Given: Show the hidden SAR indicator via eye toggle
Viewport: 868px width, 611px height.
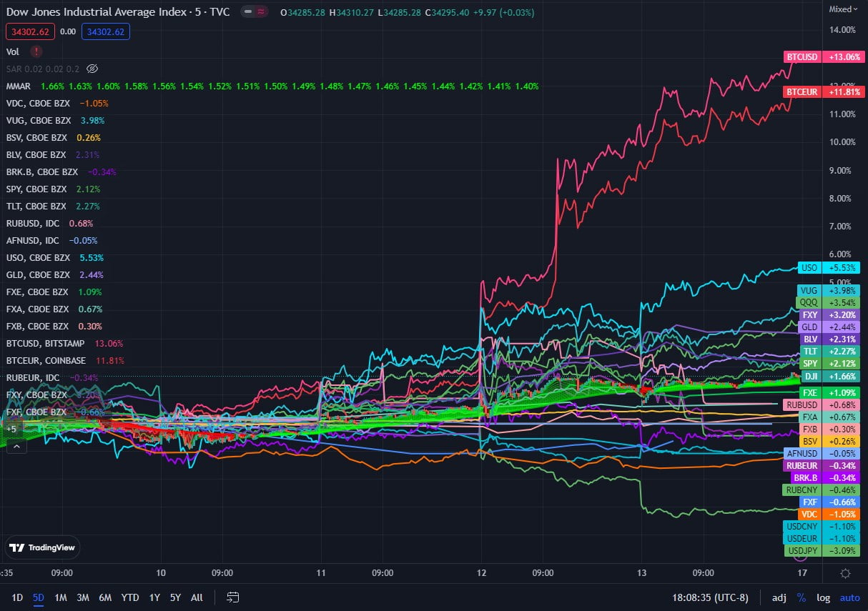Looking at the screenshot, I should 92,69.
